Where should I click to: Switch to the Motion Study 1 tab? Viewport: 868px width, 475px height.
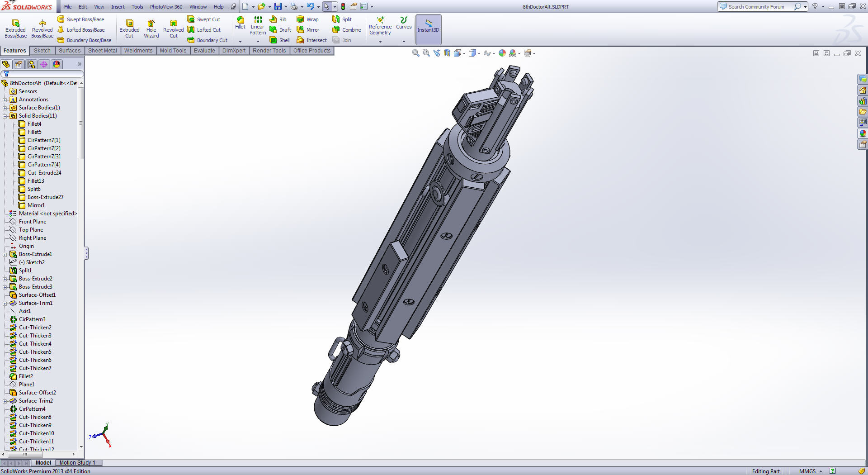tap(77, 463)
